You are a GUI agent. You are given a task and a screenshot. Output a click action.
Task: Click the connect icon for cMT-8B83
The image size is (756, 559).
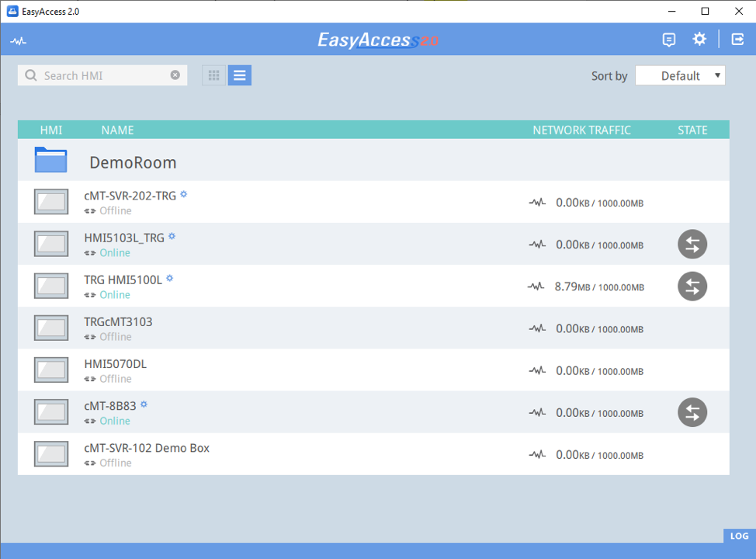(x=692, y=412)
